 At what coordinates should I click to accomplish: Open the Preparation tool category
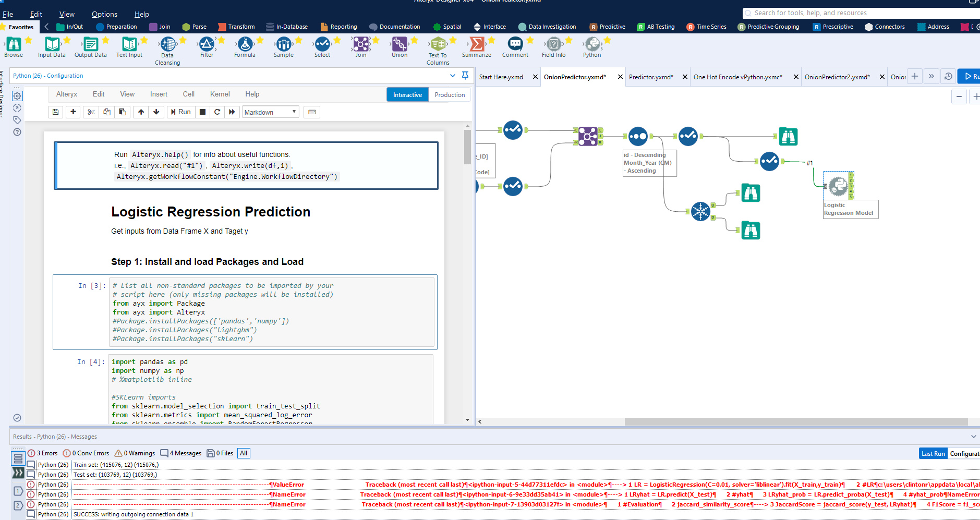click(x=116, y=27)
